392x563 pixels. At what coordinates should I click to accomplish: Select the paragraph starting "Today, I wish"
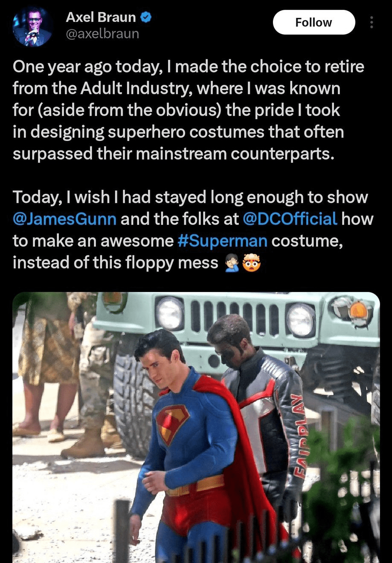(x=193, y=230)
